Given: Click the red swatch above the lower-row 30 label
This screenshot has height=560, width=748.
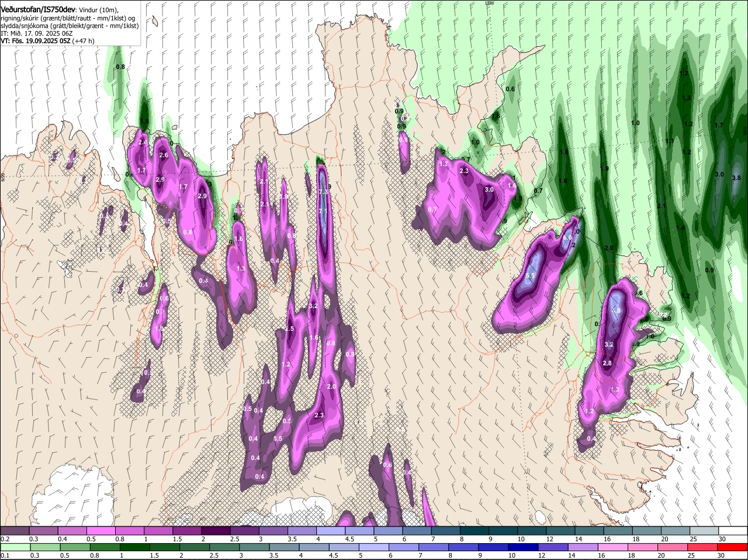Looking at the screenshot, I should (733, 547).
